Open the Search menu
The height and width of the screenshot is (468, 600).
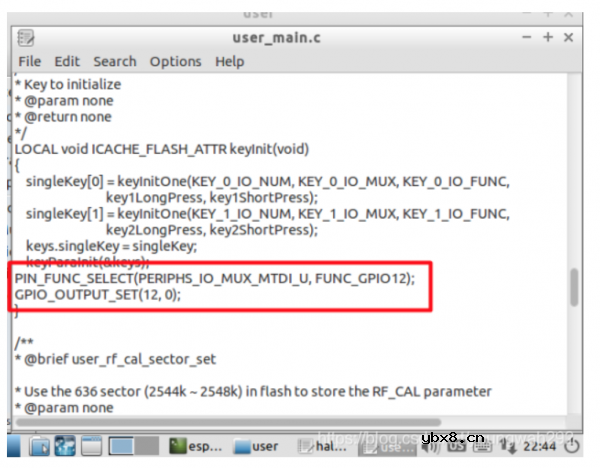115,61
